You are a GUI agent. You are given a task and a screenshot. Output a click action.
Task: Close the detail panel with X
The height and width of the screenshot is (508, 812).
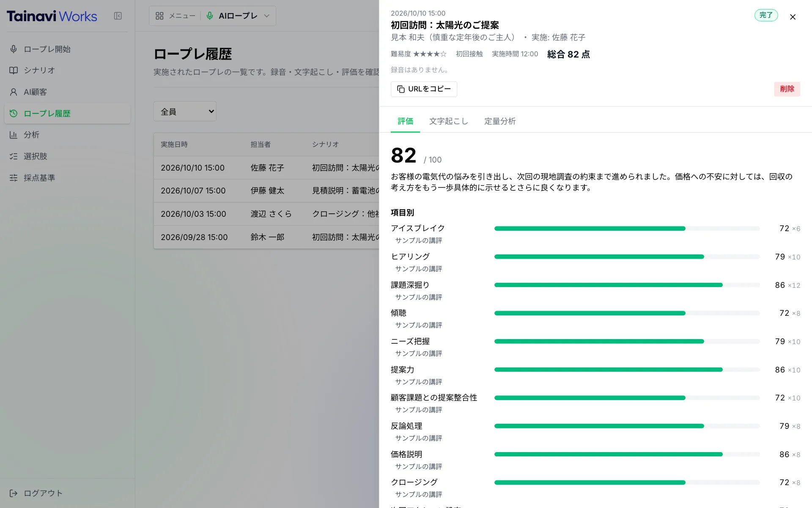tap(793, 17)
